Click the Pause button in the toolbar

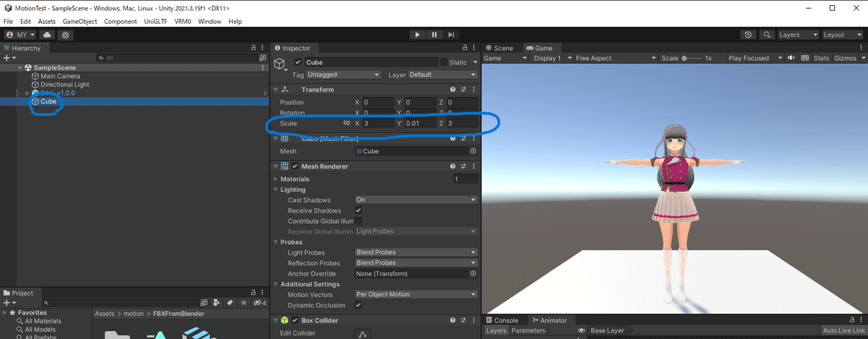pos(434,35)
